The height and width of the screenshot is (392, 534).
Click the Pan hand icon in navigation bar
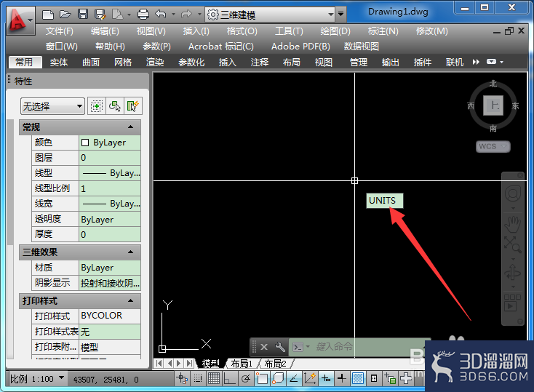(513, 224)
